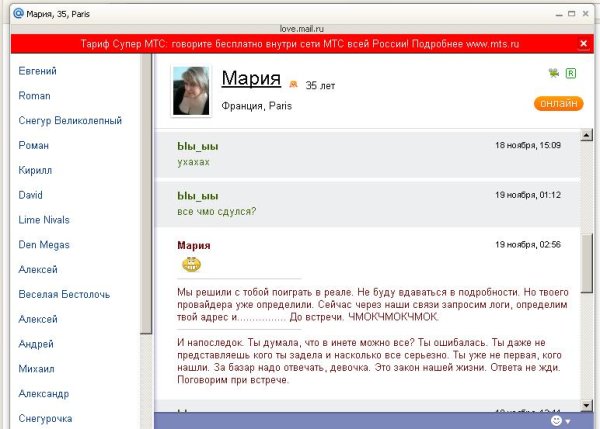Click the zodiac sign icon beside Мария
Image resolution: width=600 pixels, height=429 pixels.
click(x=294, y=86)
